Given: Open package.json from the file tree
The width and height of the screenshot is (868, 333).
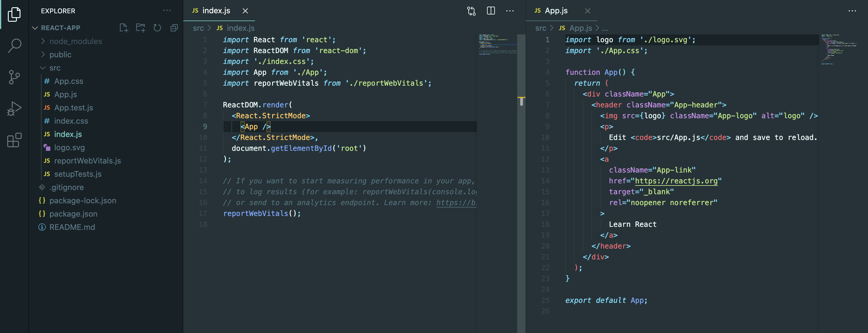Looking at the screenshot, I should pos(73,214).
